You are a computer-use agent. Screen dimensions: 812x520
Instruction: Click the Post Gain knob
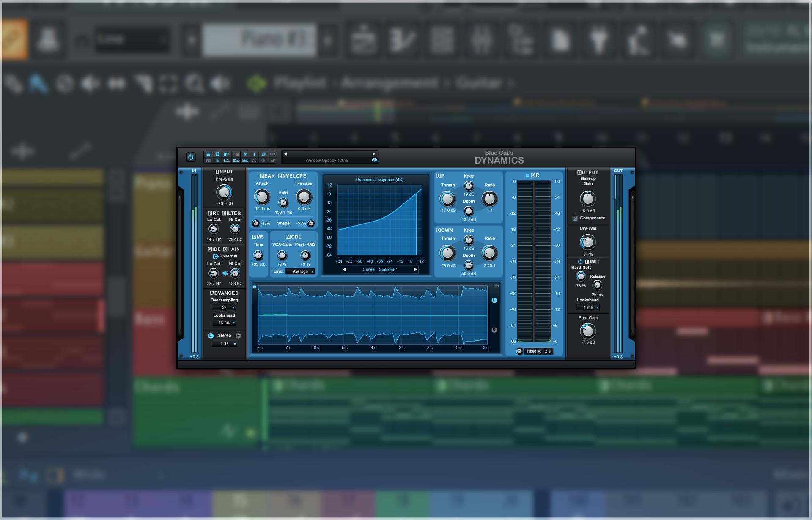click(587, 331)
